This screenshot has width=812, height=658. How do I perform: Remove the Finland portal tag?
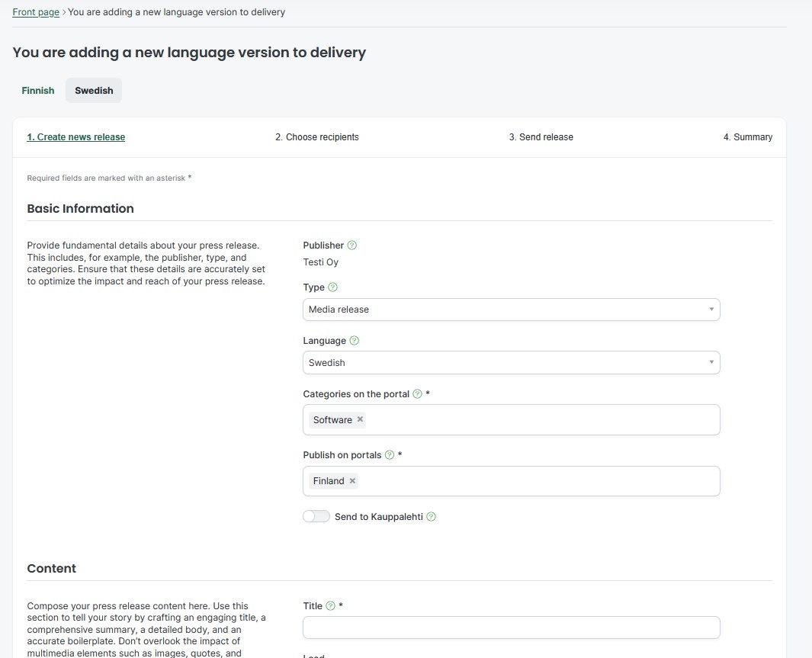click(352, 481)
